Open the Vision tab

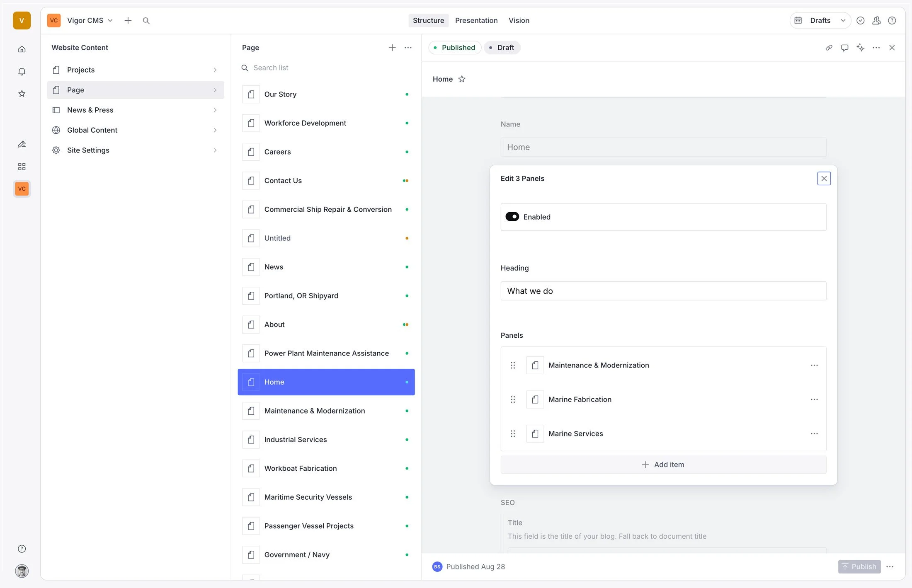519,20
